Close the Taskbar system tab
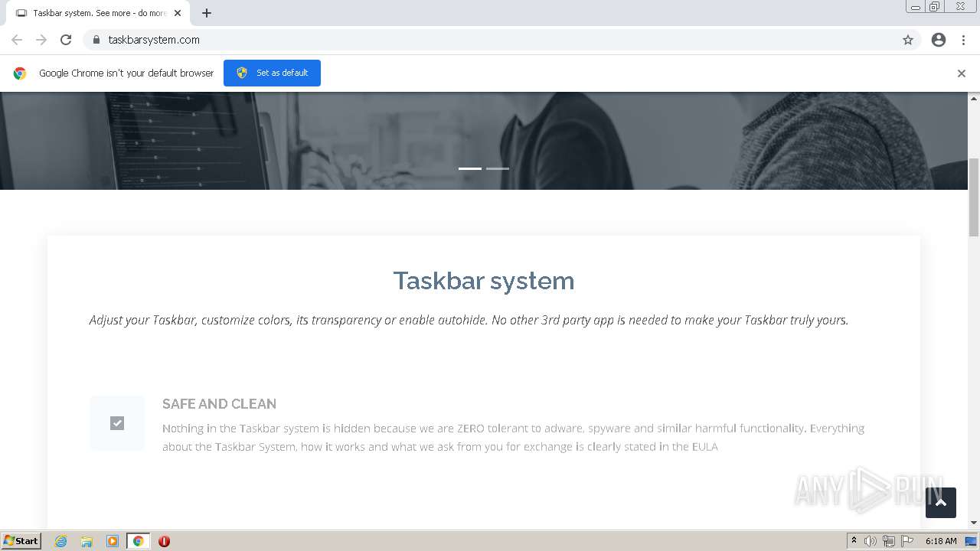 (178, 13)
